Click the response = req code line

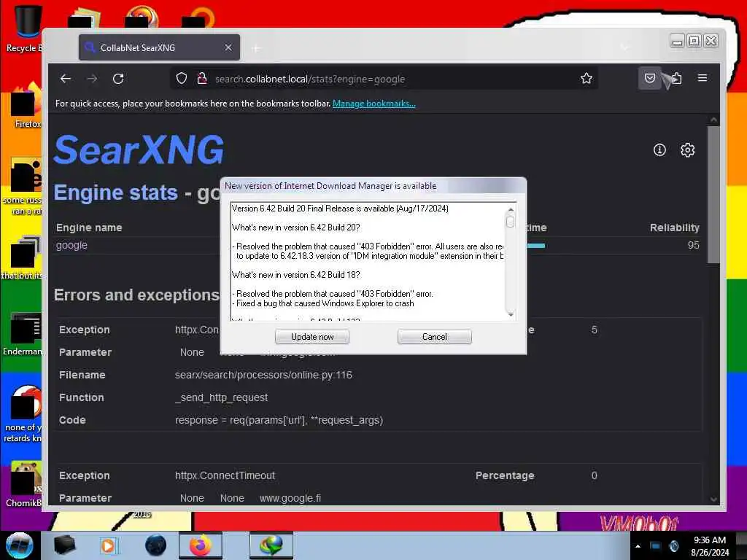[x=279, y=420]
